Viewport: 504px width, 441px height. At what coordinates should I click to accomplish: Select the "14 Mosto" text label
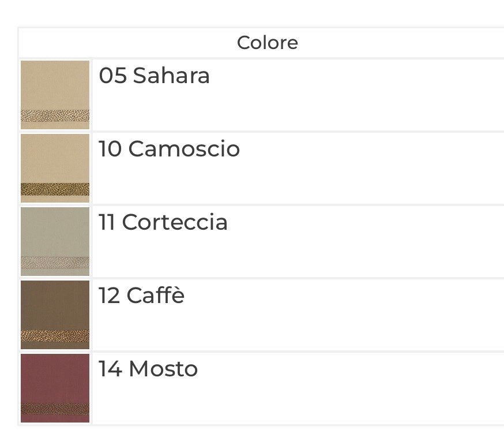148,369
